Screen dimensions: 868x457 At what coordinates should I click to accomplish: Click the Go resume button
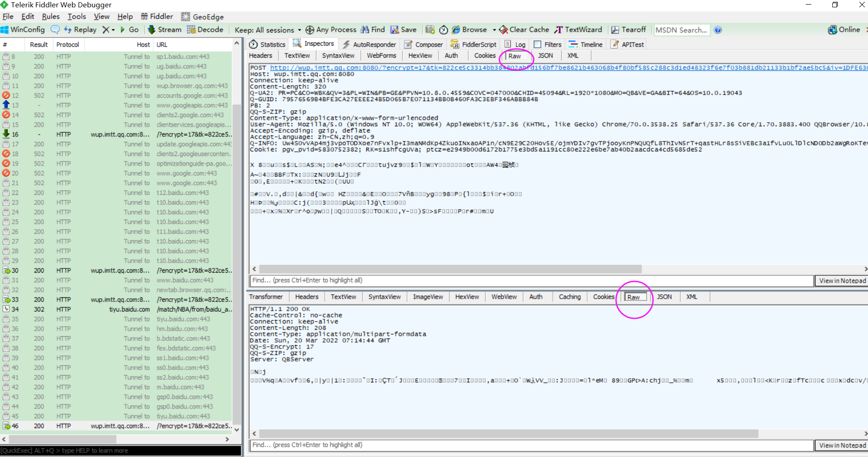pos(129,30)
